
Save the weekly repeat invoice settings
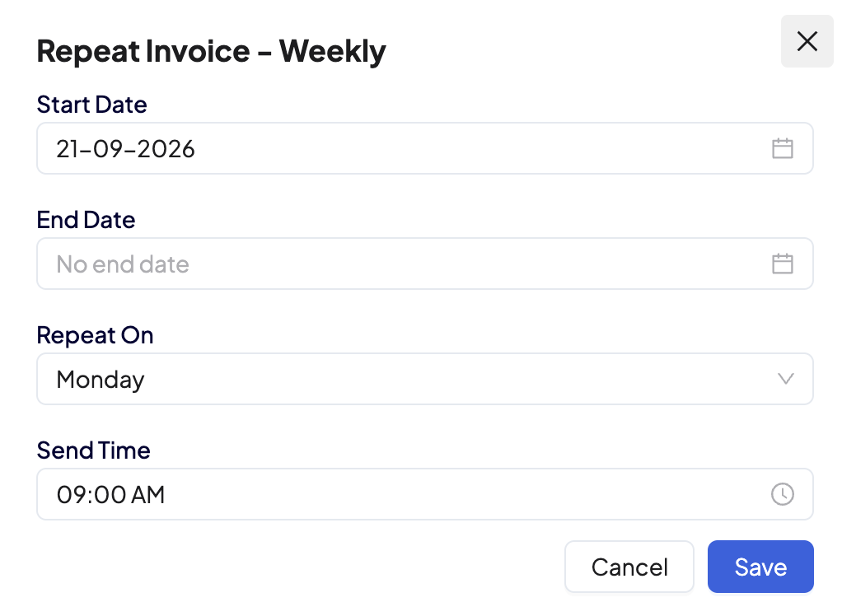760,567
